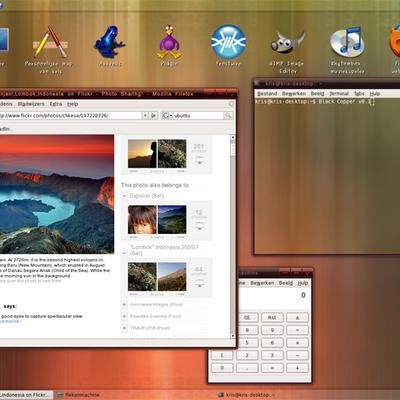Open Beeld menu in the calculator
Viewport: 400px width, 400px height.
286,283
